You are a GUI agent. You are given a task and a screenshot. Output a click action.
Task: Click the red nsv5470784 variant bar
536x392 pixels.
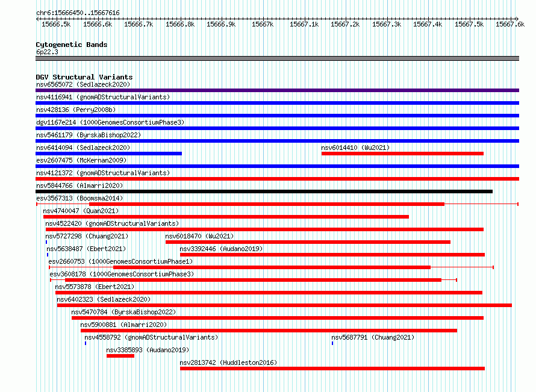click(278, 318)
